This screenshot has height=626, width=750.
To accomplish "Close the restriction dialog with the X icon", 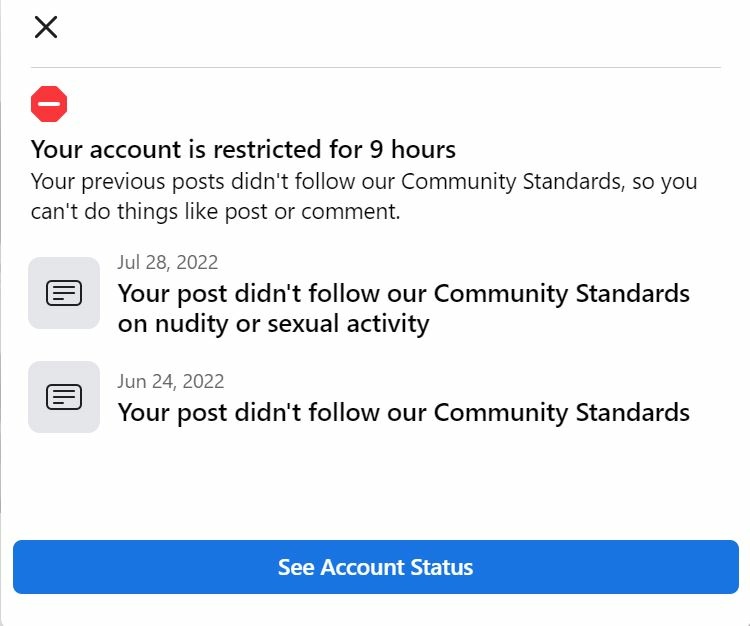I will click(46, 27).
